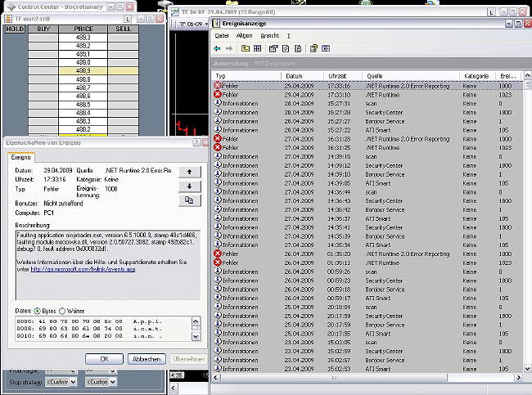Open the properties icon in Ereignisanzeige toolbar
Viewport: 532px width, 395px height.
tap(273, 49)
